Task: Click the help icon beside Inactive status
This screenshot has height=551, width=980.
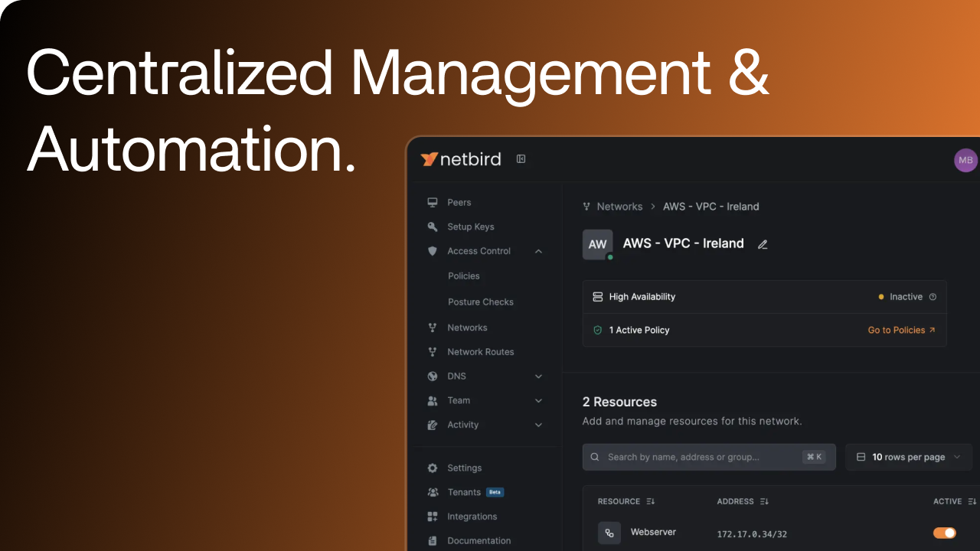Action: pos(933,297)
